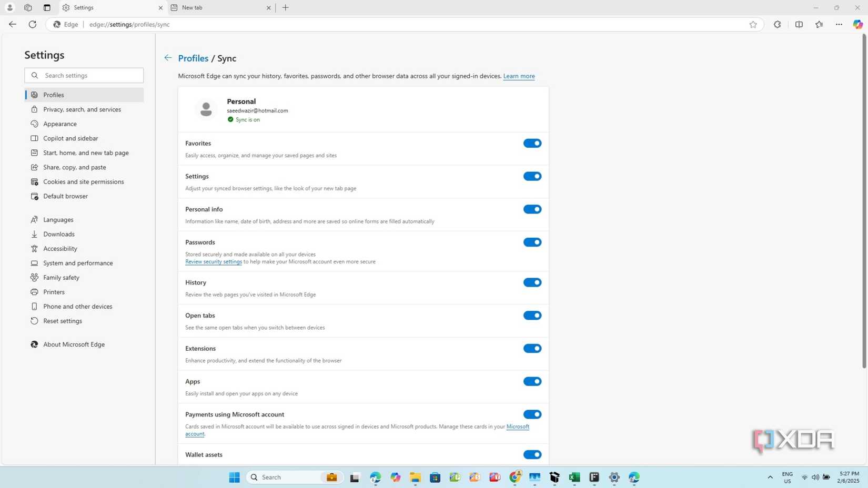Click the back arrow in the browser toolbar
The height and width of the screenshot is (488, 868).
click(x=12, y=24)
